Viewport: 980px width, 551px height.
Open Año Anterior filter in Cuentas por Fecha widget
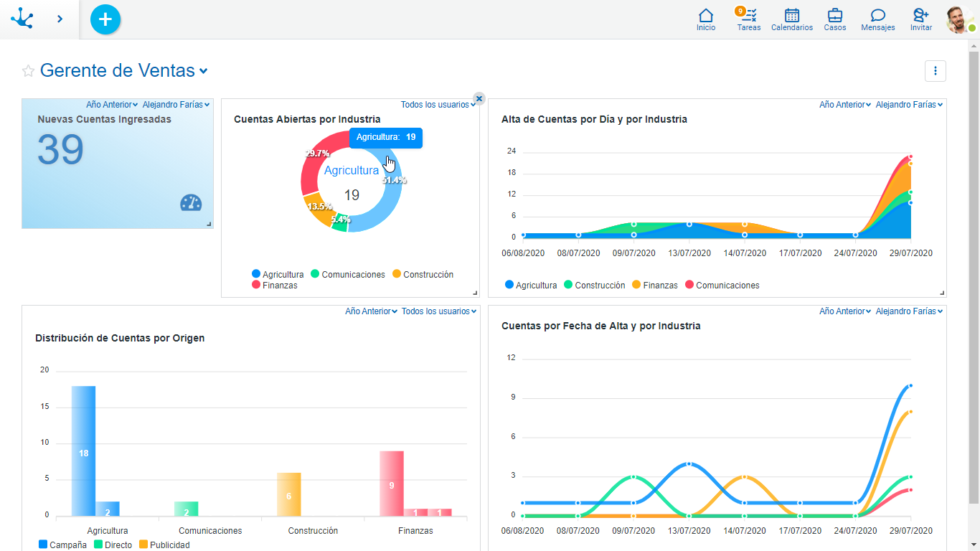click(845, 311)
